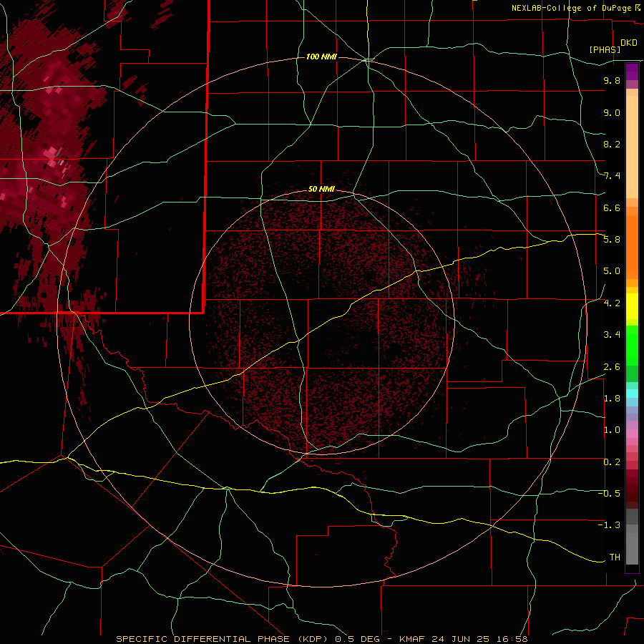Click the yellow segment of the color bar
Image resolution: width=644 pixels, height=644 pixels.
point(632,306)
